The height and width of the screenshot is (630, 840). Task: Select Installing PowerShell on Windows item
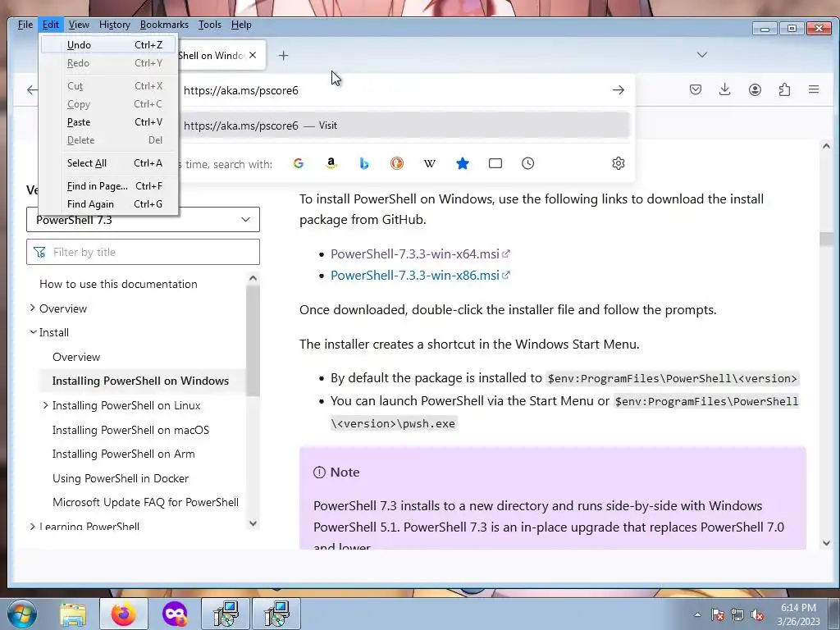[140, 381]
